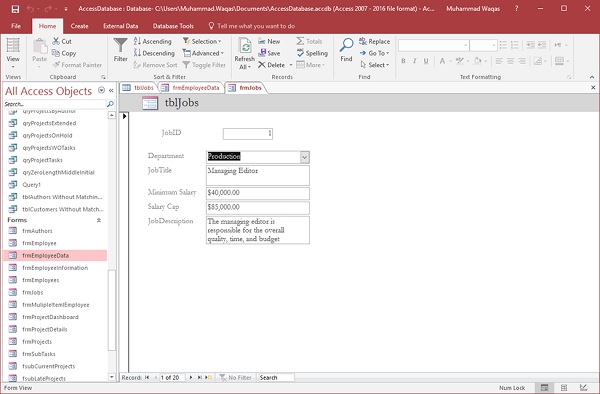Open the Department combo box dropdown
This screenshot has height=394, width=600.
(x=305, y=157)
